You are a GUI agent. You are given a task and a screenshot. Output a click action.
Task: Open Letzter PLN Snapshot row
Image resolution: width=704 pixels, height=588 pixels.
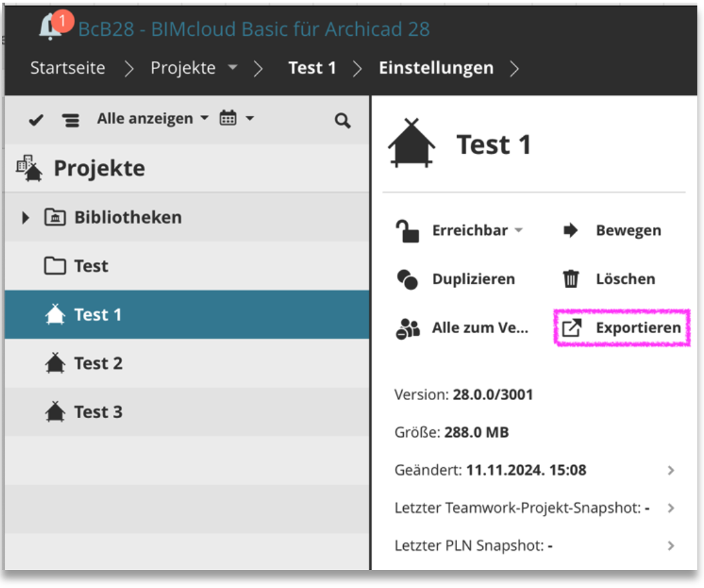pyautogui.click(x=535, y=546)
